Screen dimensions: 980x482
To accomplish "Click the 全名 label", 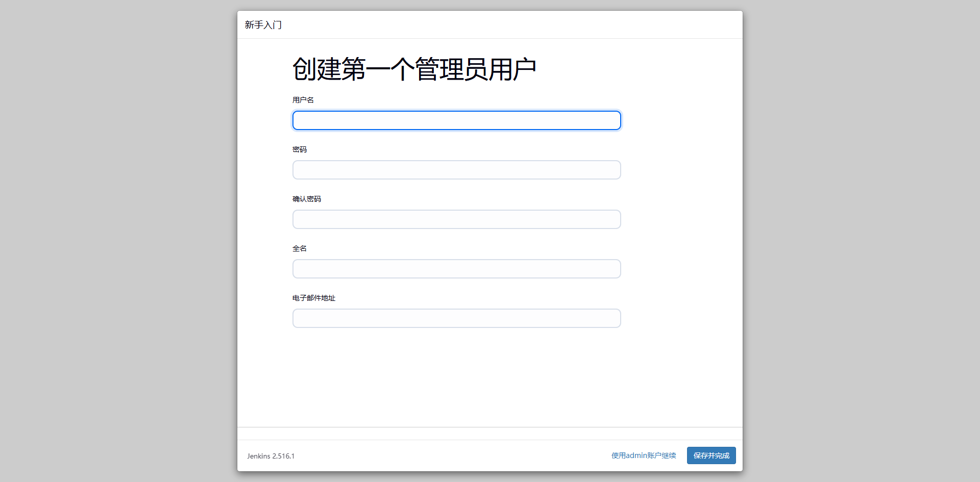I will 300,248.
